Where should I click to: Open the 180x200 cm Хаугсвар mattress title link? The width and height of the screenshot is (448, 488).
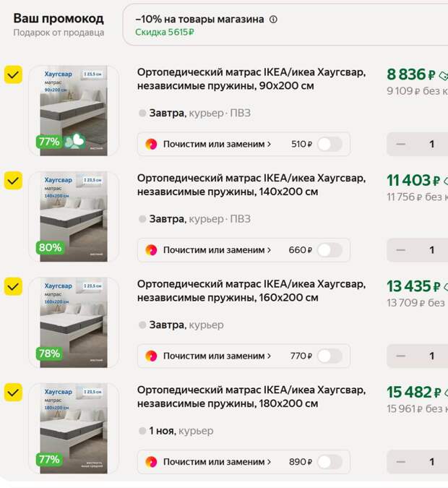[x=251, y=397]
